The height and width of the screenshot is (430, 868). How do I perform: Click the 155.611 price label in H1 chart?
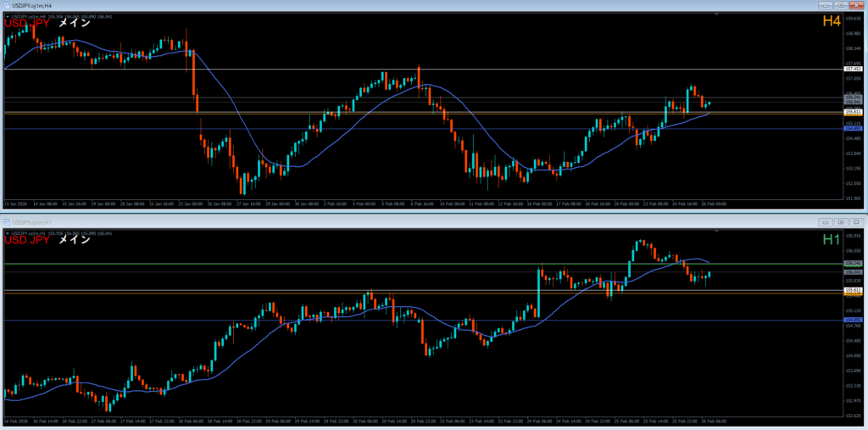853,290
